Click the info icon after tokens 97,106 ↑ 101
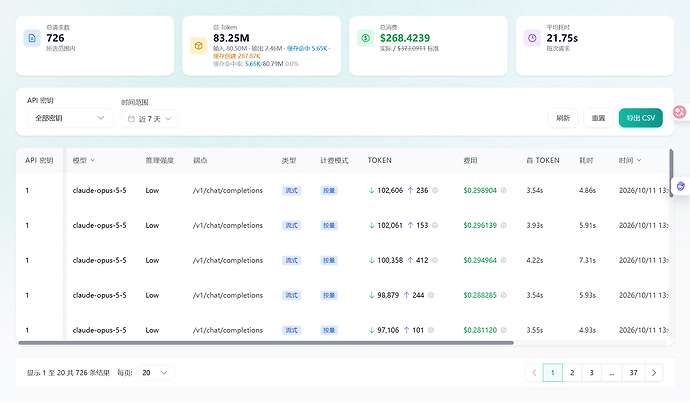This screenshot has width=690, height=402. 431,330
